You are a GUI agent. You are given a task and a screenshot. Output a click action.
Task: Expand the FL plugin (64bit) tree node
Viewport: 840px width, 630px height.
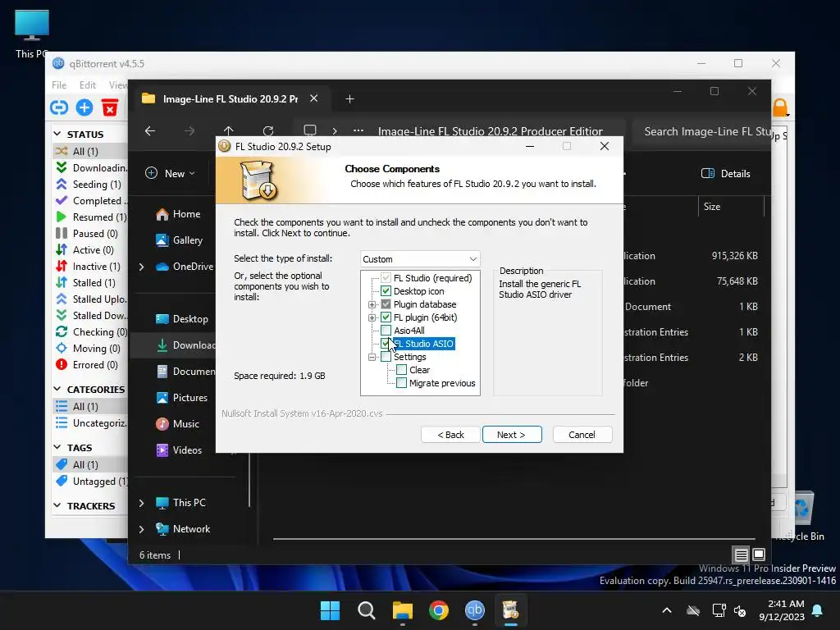click(372, 317)
